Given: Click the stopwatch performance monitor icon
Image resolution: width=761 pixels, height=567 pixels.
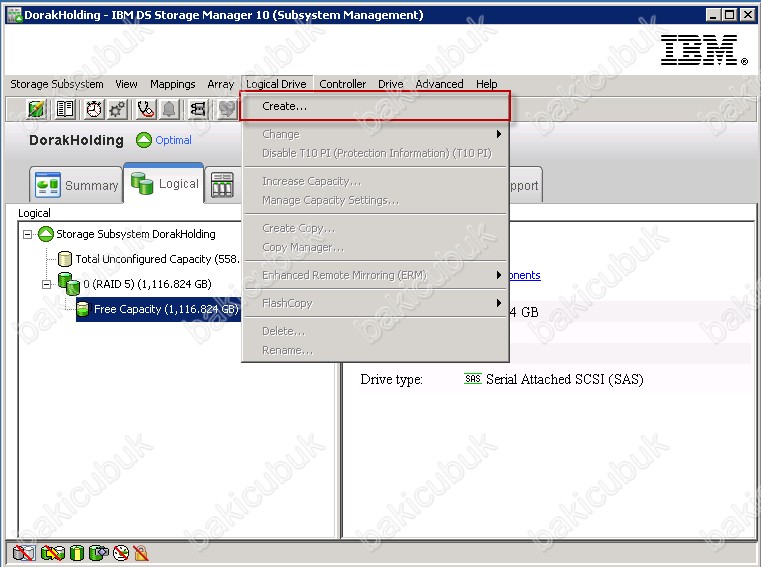Looking at the screenshot, I should [x=94, y=109].
